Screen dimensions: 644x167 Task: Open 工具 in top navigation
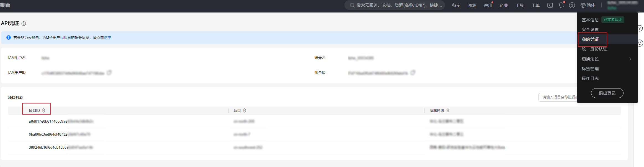pos(520,5)
